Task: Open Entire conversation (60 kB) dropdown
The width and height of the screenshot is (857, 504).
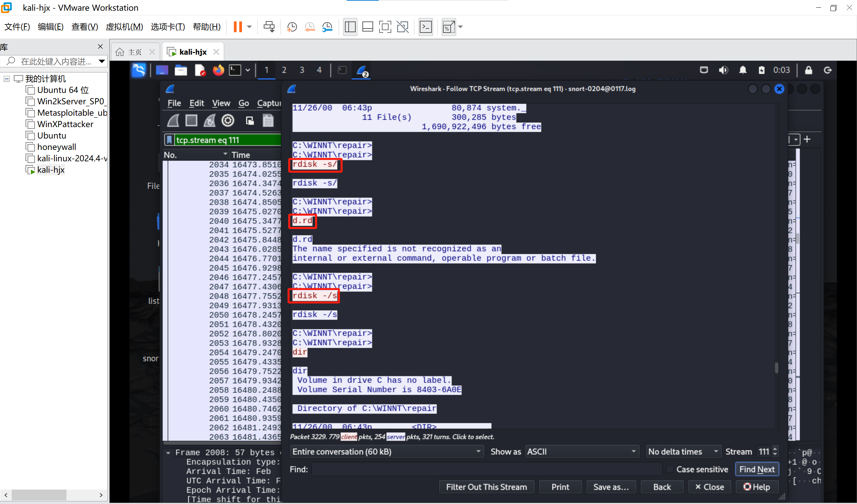Action: pos(387,452)
